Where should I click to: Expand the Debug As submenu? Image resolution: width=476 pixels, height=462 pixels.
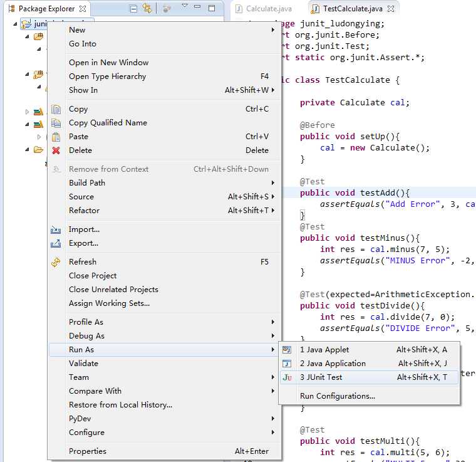pyautogui.click(x=165, y=336)
